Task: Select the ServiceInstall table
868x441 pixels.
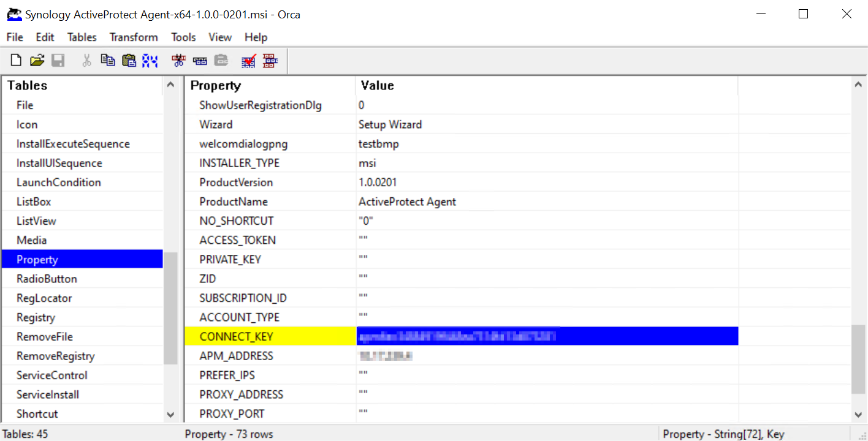Action: point(82,394)
